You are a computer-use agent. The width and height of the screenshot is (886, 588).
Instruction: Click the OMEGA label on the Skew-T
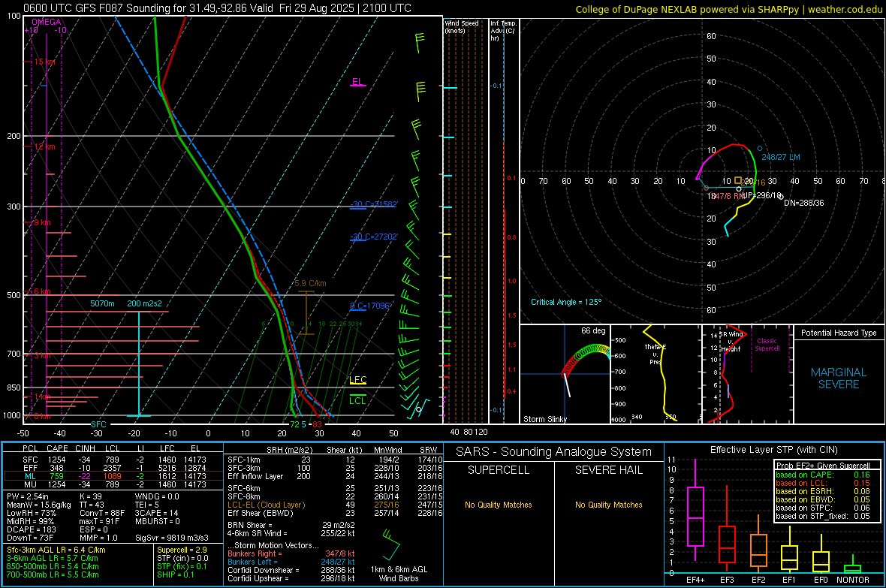click(47, 22)
